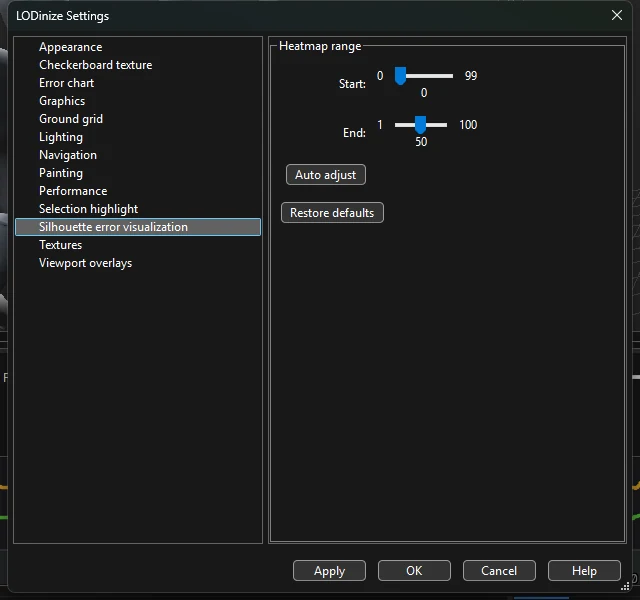The height and width of the screenshot is (600, 640).
Task: Click the Start: label
Action: [352, 84]
